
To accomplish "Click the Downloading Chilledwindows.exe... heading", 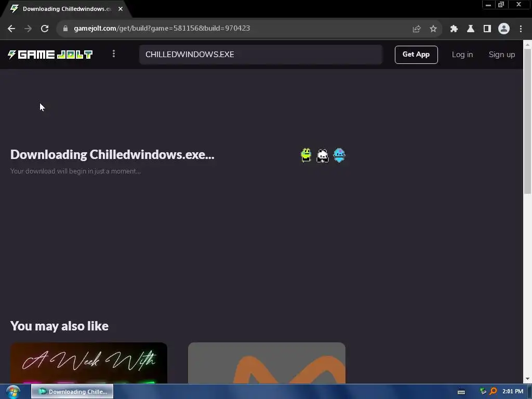I will pyautogui.click(x=112, y=155).
